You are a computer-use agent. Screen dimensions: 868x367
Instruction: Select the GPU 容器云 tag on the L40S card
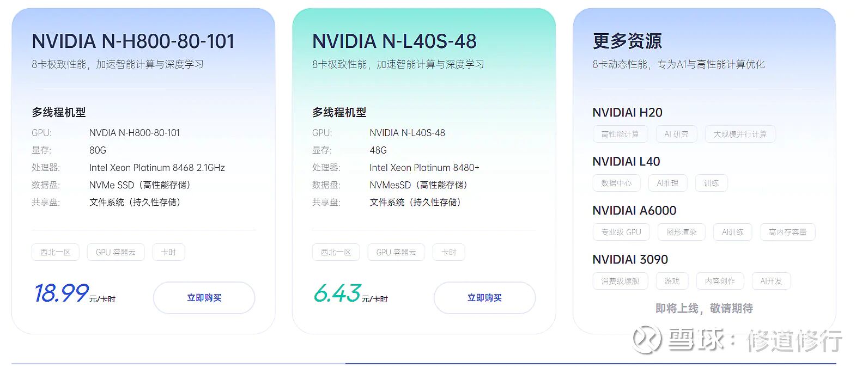tap(396, 252)
